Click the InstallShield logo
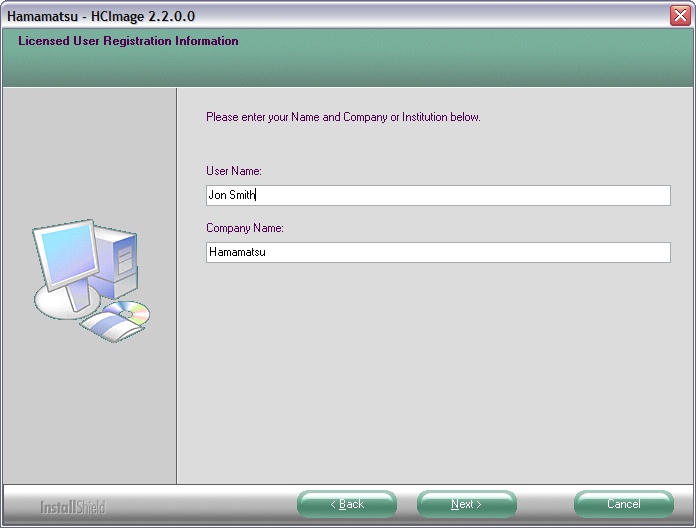 click(x=72, y=507)
